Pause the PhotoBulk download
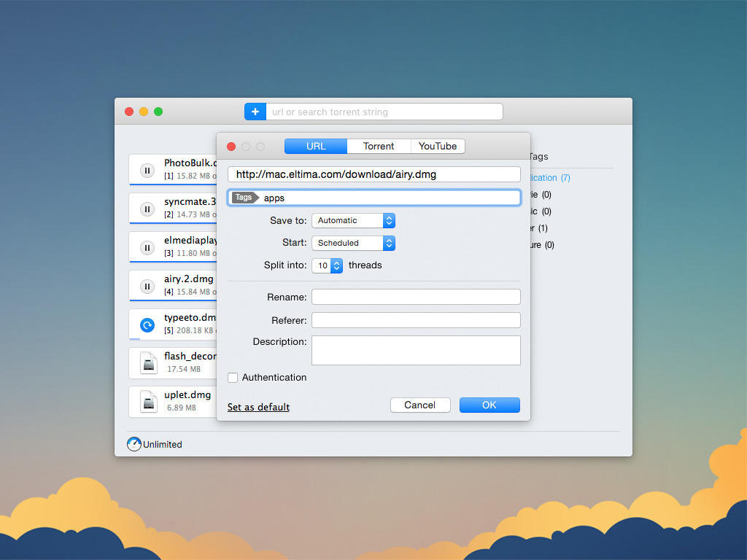 pos(147,171)
